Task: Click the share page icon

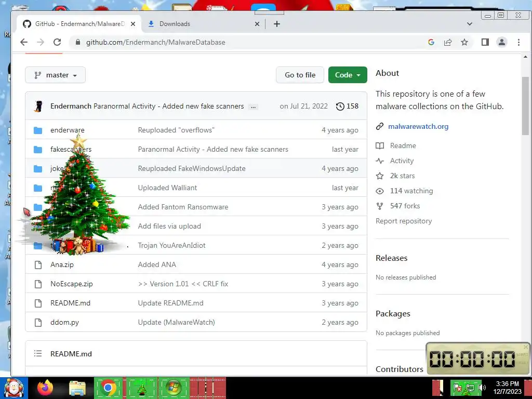Action: pos(448,42)
